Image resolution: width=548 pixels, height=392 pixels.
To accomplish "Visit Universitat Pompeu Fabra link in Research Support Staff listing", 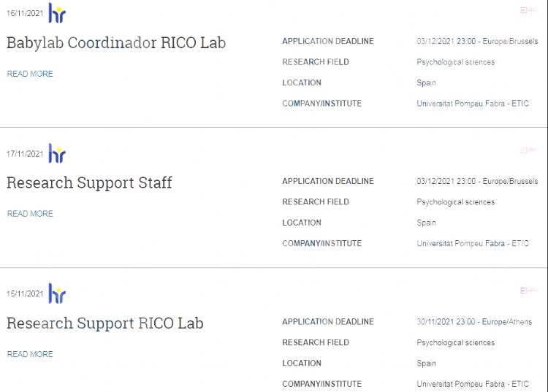I will coord(473,244).
